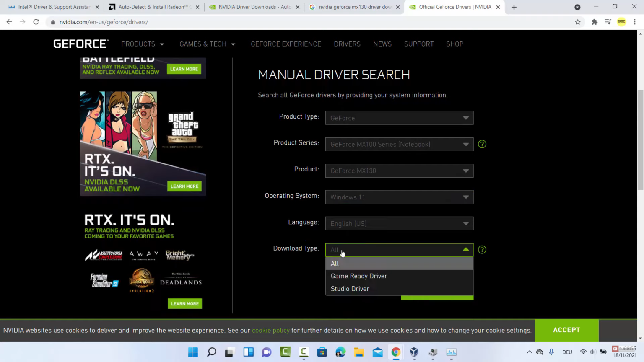This screenshot has width=644, height=362.
Task: Expand Product Series dropdown
Action: coord(399,144)
